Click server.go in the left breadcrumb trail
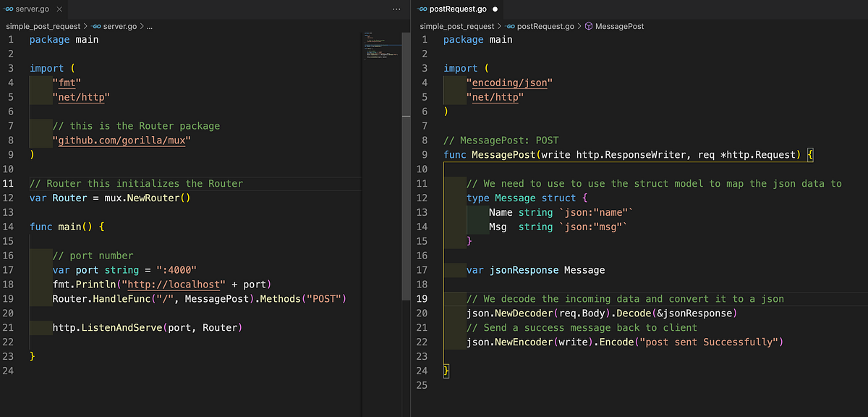The height and width of the screenshot is (417, 868). (x=120, y=26)
